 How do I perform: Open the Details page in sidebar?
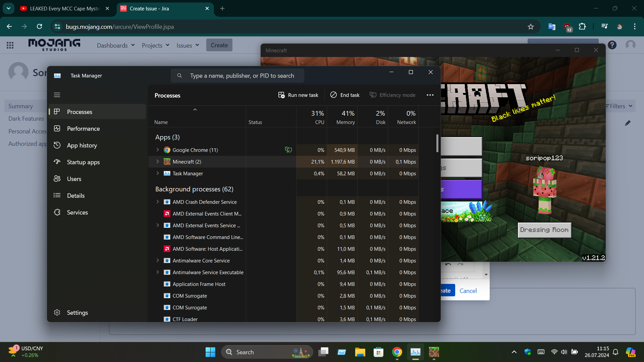click(76, 196)
